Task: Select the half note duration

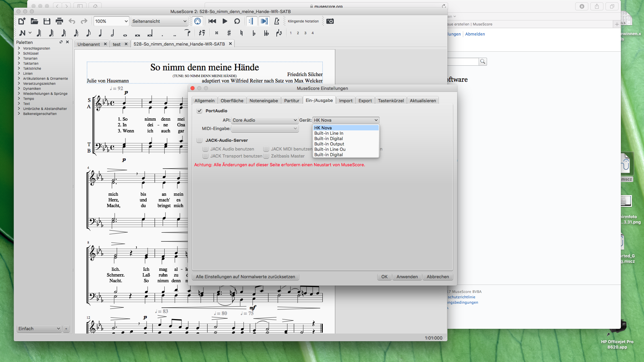Action: (x=112, y=33)
